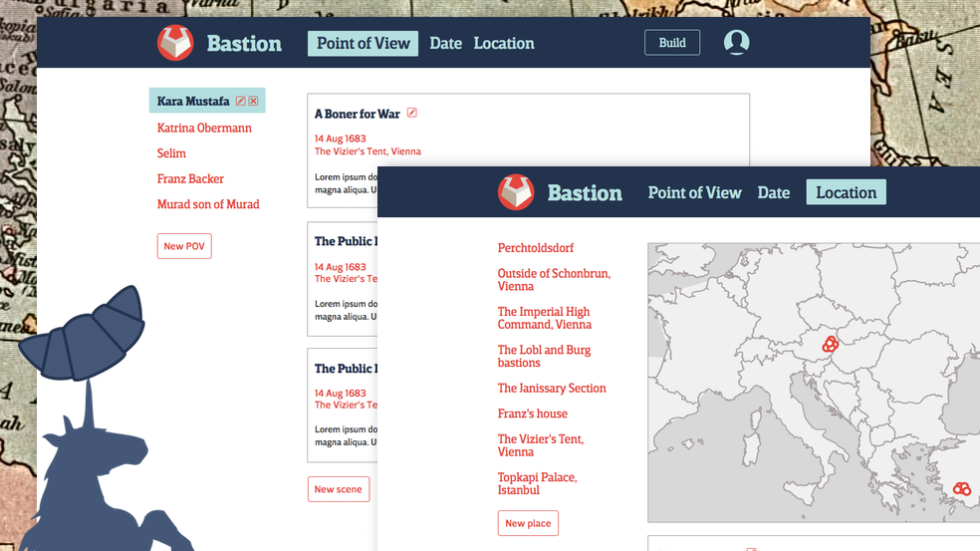Click 'The Vizier's Tent, Vienna' in first scene
The width and height of the screenshot is (980, 551).
click(367, 151)
